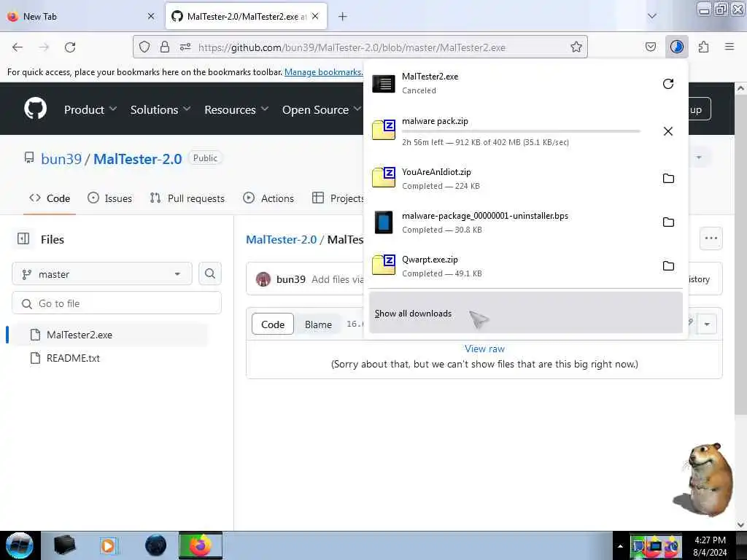The height and width of the screenshot is (560, 747).
Task: Open the Extensions puzzle icon
Action: coord(703,47)
